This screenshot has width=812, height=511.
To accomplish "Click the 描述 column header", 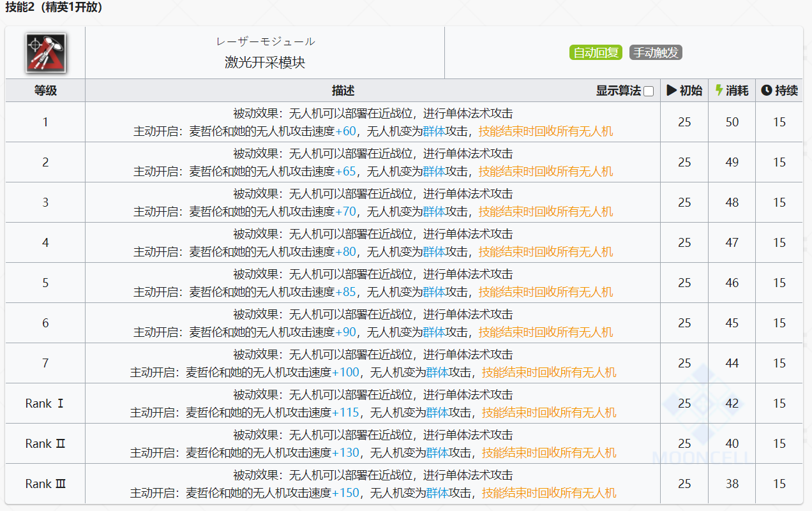I will click(x=343, y=91).
